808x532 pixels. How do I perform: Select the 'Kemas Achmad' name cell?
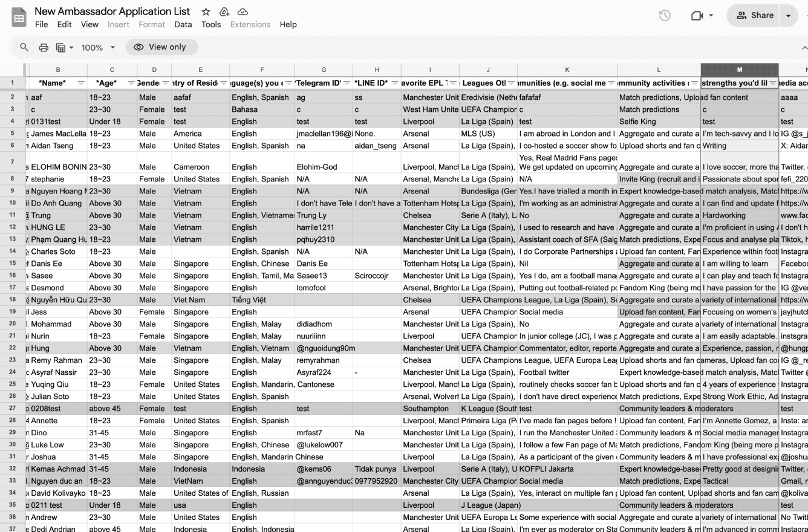pyautogui.click(x=58, y=469)
